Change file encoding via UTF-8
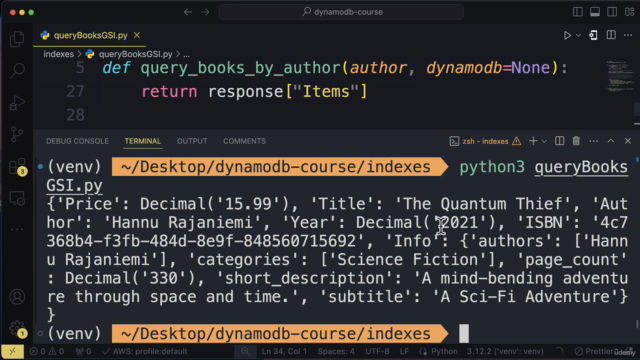 [377, 351]
